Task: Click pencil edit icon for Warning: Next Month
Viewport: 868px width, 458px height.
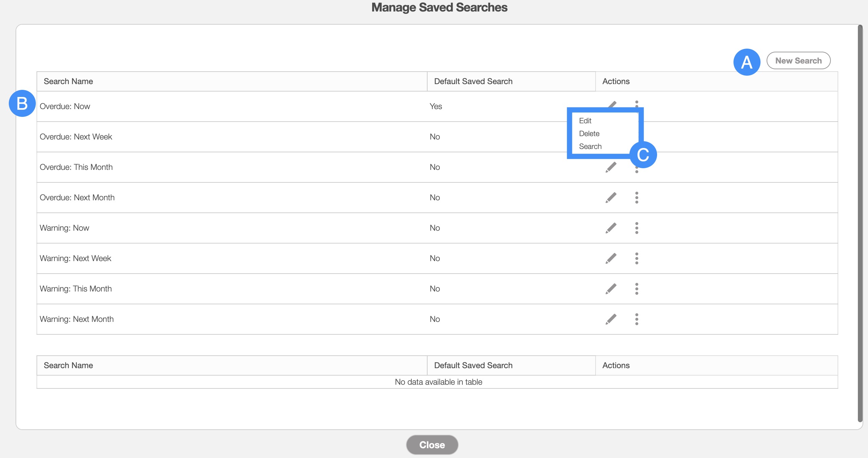Action: coord(611,319)
